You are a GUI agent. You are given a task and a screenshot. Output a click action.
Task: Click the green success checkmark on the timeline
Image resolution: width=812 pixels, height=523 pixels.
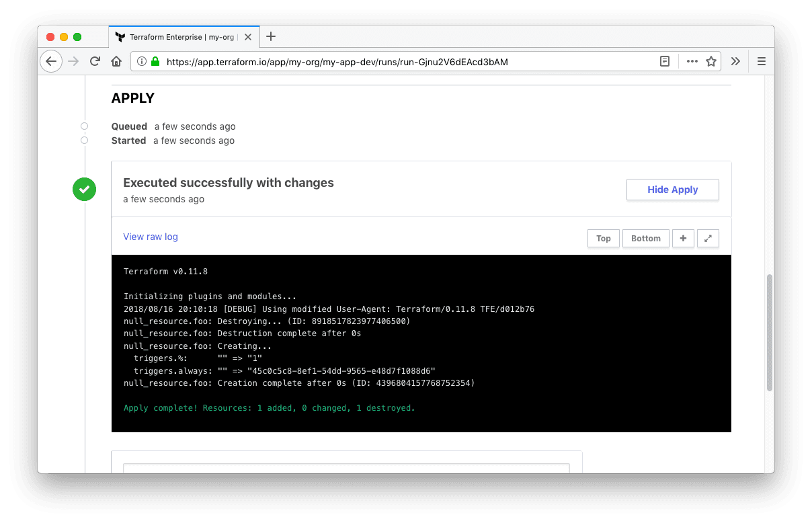(84, 189)
